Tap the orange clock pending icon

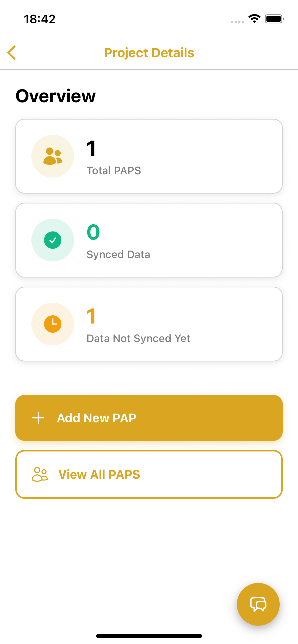pyautogui.click(x=53, y=324)
